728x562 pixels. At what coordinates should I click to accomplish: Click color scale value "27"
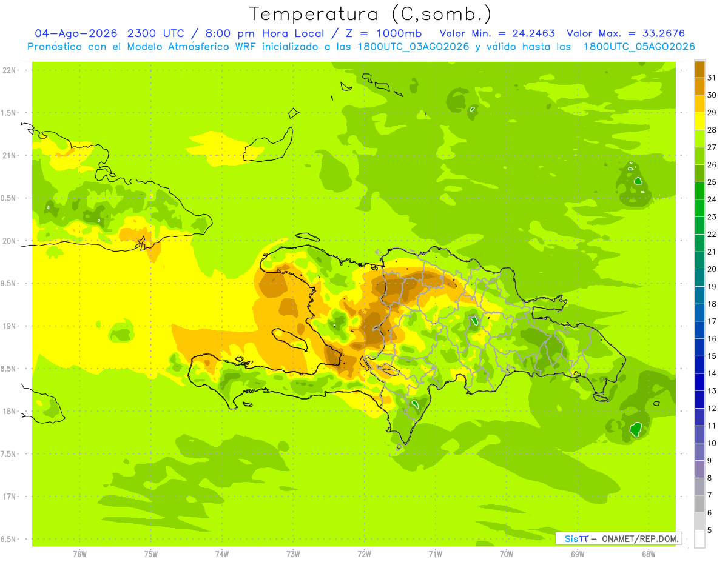click(712, 147)
